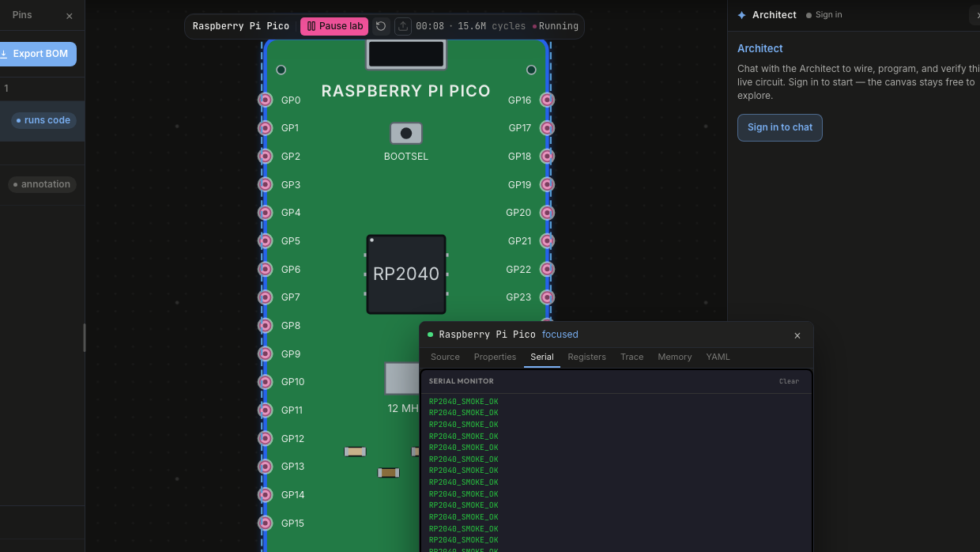The width and height of the screenshot is (980, 552).
Task: Open the Source tab
Action: (445, 357)
